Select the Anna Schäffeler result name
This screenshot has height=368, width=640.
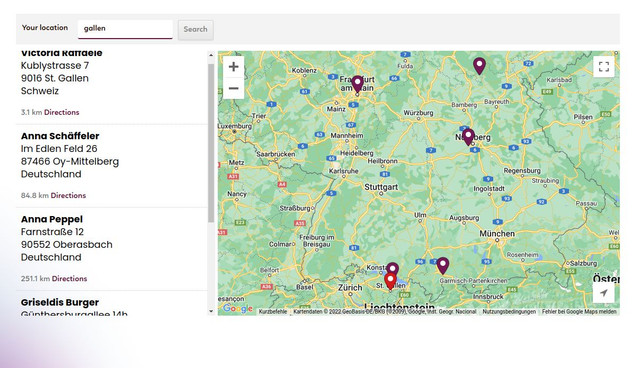60,136
